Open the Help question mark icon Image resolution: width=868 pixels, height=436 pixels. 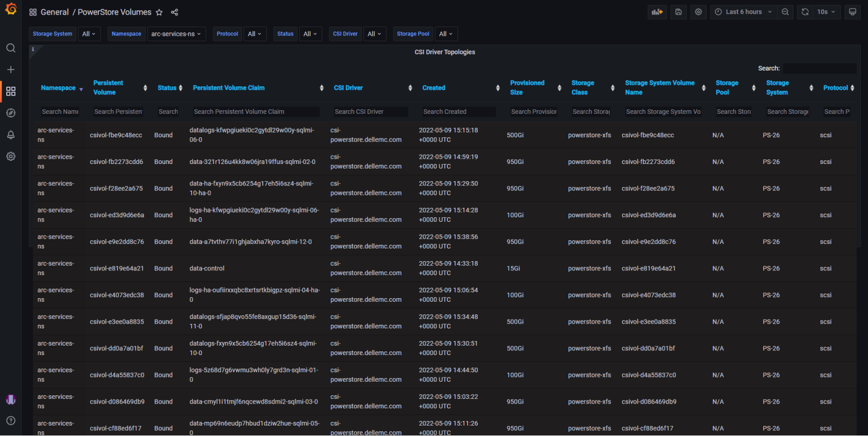point(10,421)
